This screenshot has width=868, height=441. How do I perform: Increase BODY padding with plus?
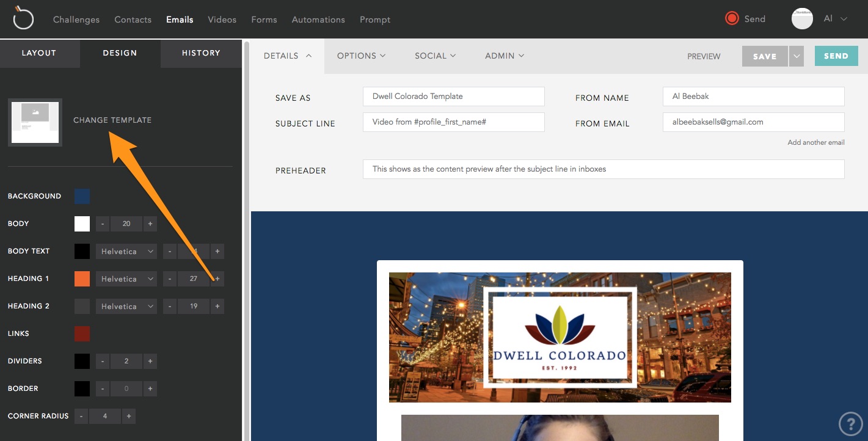150,224
